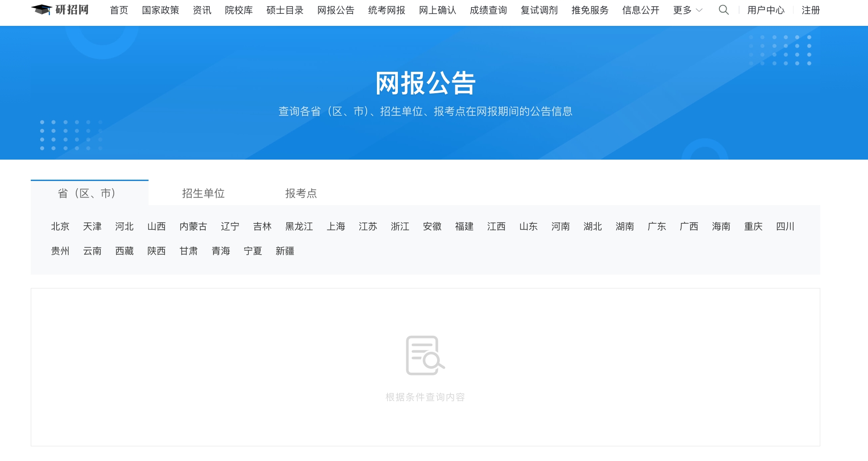Choose 黑龙江 province
Screen dimensions: 868x461
pos(299,226)
